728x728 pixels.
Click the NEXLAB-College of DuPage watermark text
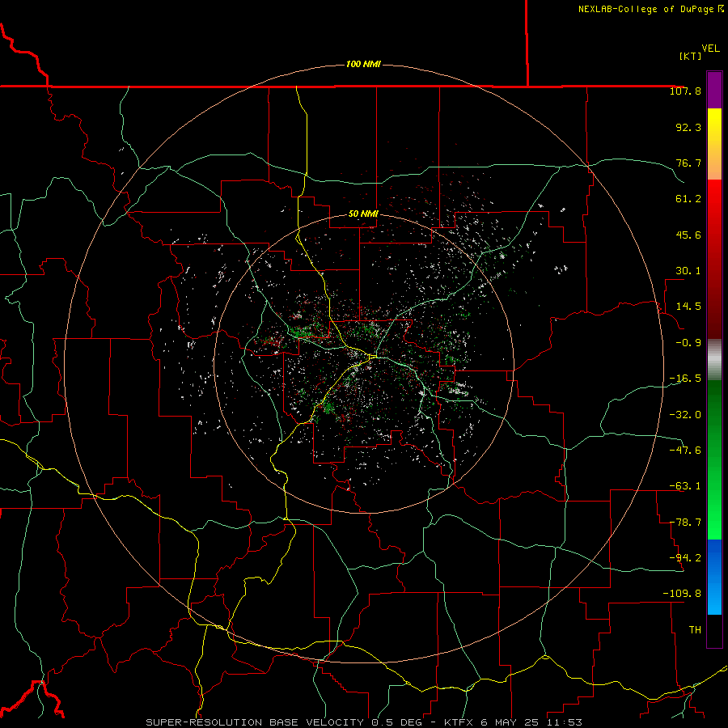(651, 9)
